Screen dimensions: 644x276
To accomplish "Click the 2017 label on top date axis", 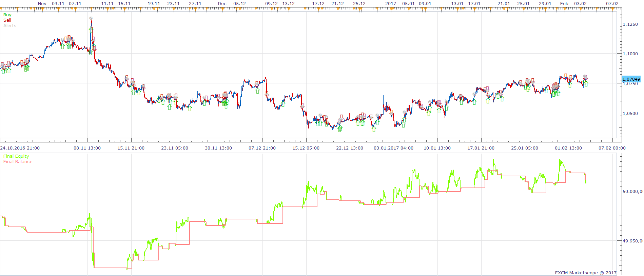I will 391,4.
